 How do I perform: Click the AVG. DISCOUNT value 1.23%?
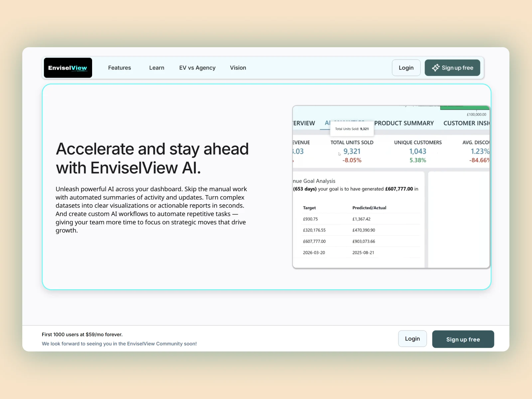(480, 151)
